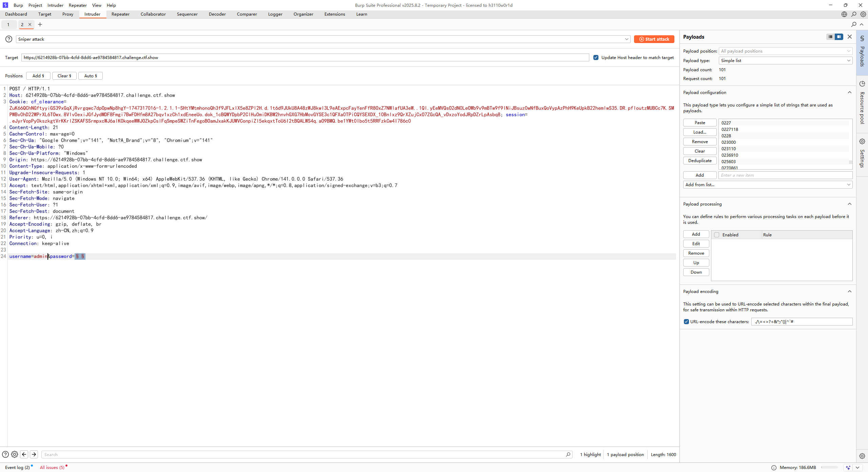Click the bottom editor settings gear icon
The height and width of the screenshot is (472, 868).
pyautogui.click(x=15, y=454)
